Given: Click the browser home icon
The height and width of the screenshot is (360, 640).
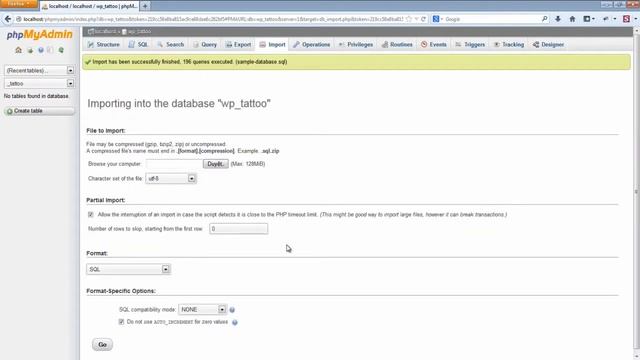Looking at the screenshot, I should [x=572, y=19].
